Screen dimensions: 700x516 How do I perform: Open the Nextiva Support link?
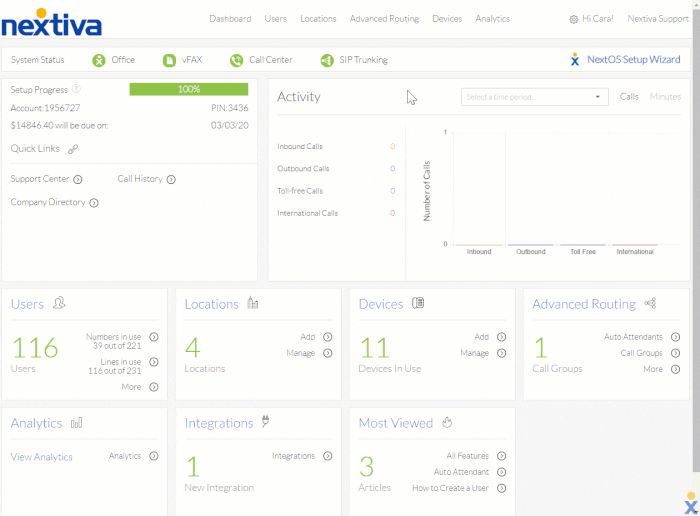[658, 19]
